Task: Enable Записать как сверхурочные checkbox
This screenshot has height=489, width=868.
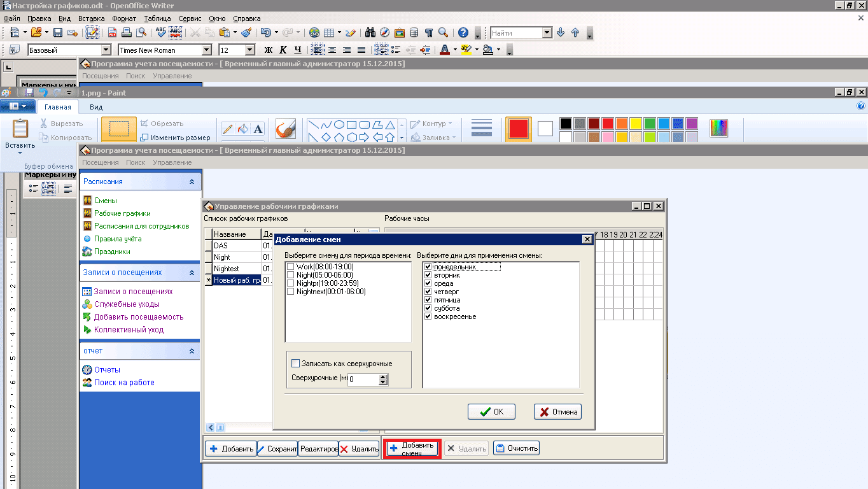Action: 295,364
